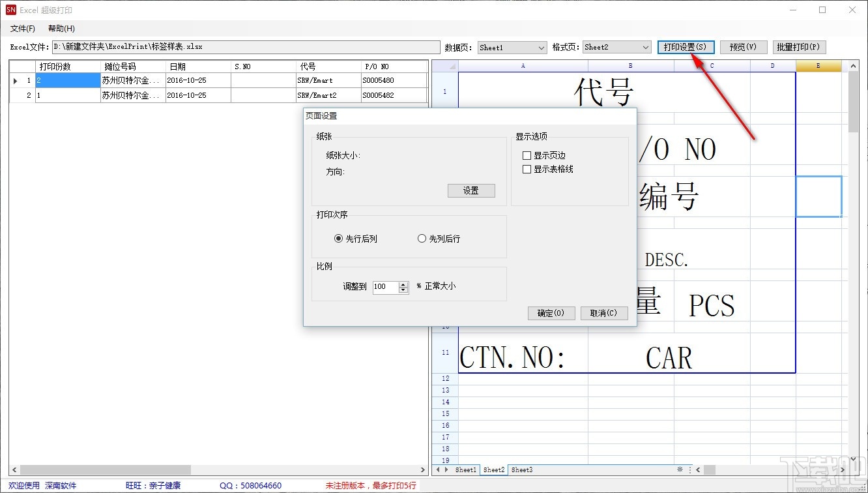Confirm the dialog with 确定(O)
The image size is (868, 493).
(551, 313)
